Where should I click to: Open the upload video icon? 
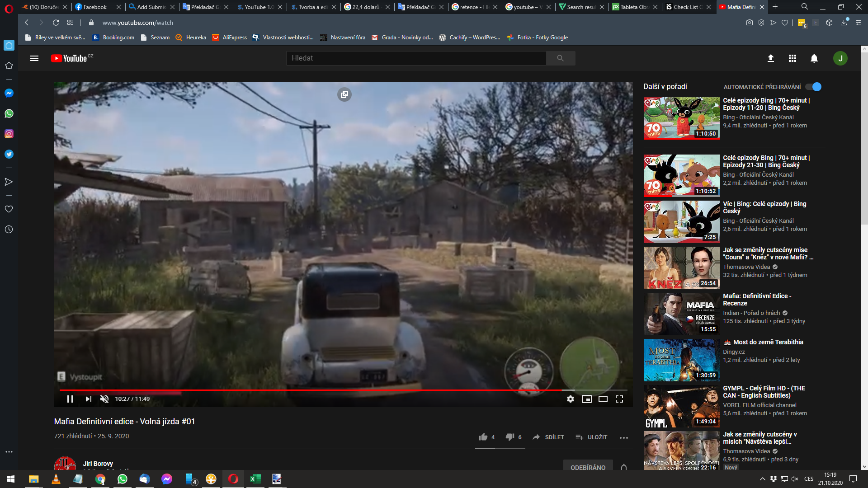coord(771,58)
